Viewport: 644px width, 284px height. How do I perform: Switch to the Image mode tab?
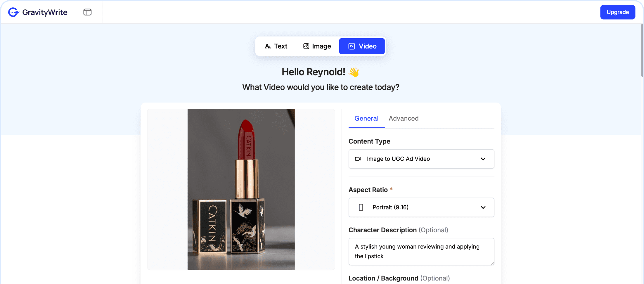point(317,46)
